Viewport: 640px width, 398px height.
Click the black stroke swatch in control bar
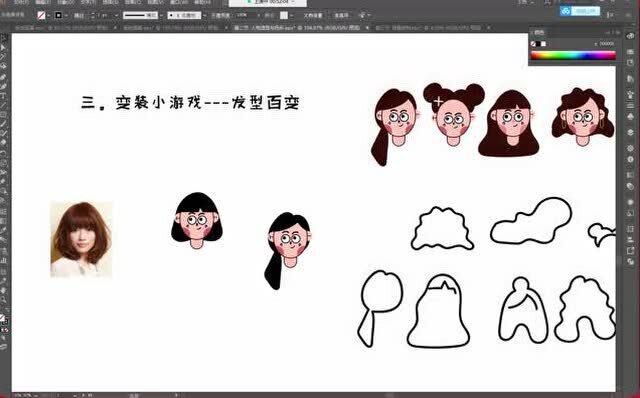[x=58, y=15]
